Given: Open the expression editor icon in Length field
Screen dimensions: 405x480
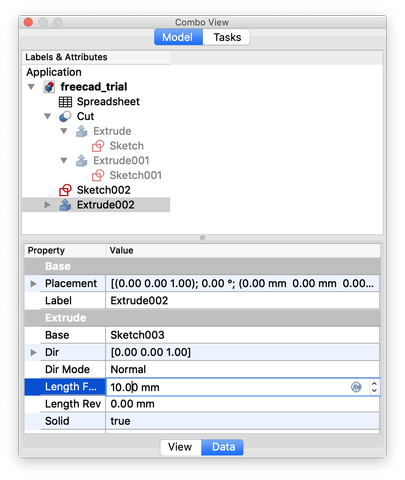Looking at the screenshot, I should pyautogui.click(x=356, y=387).
